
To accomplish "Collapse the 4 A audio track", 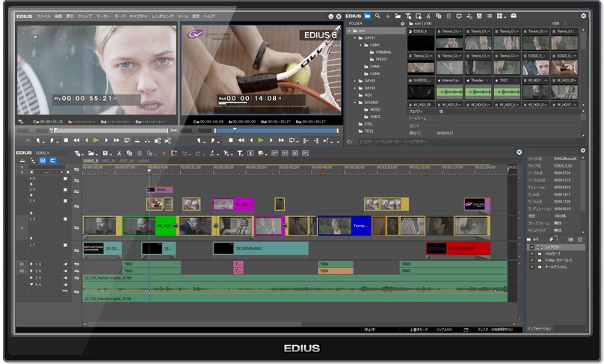I will (31, 284).
